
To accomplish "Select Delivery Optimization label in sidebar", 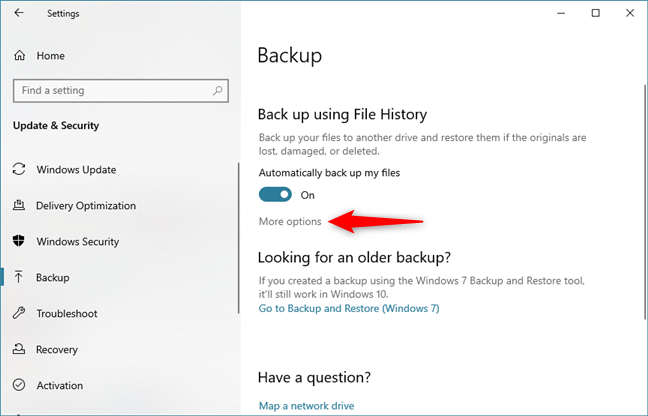I will tap(86, 206).
